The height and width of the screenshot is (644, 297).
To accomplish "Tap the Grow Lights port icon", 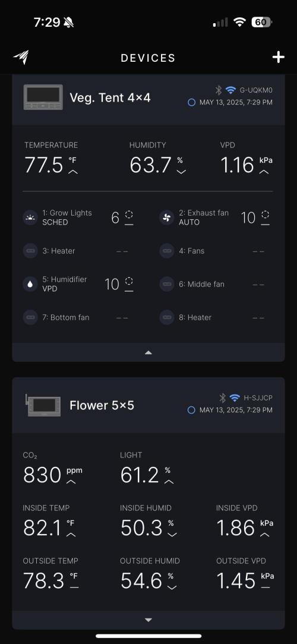I will (x=30, y=217).
